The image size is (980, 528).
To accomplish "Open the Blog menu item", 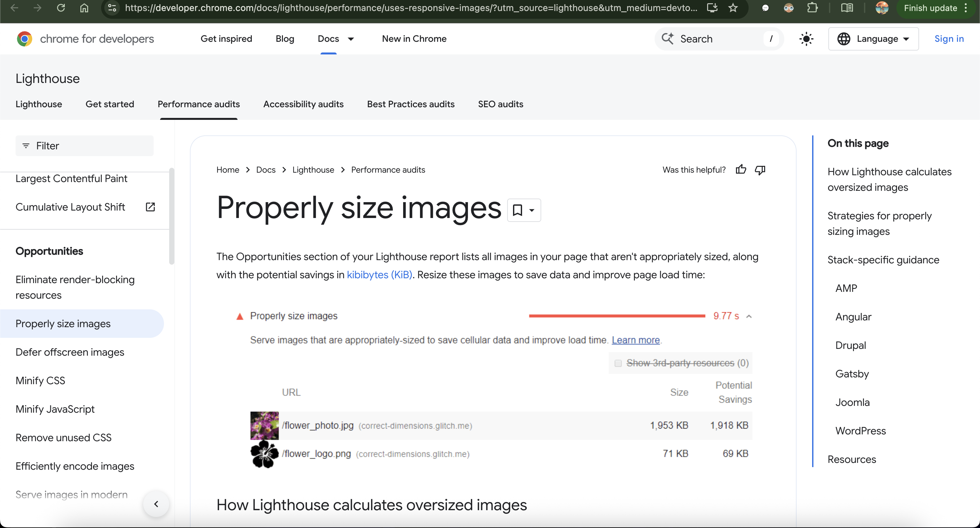I will coord(285,39).
